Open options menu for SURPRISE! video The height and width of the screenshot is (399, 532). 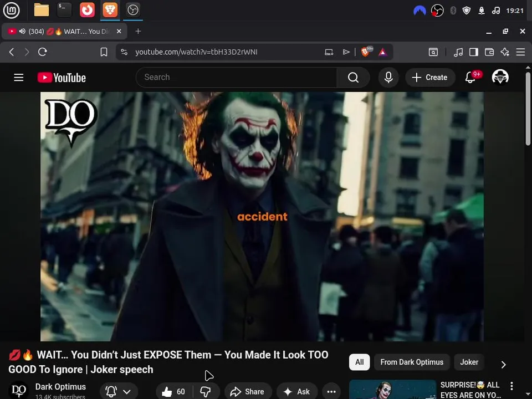point(511,386)
